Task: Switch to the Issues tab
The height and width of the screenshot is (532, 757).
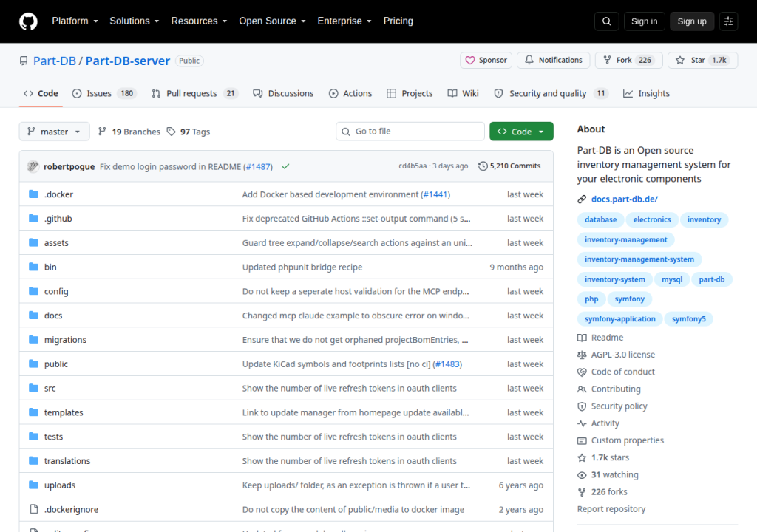Action: tap(104, 94)
